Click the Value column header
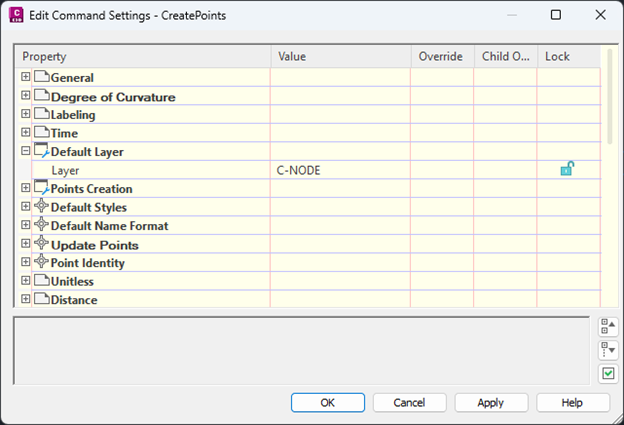The image size is (624, 425). pyautogui.click(x=340, y=57)
